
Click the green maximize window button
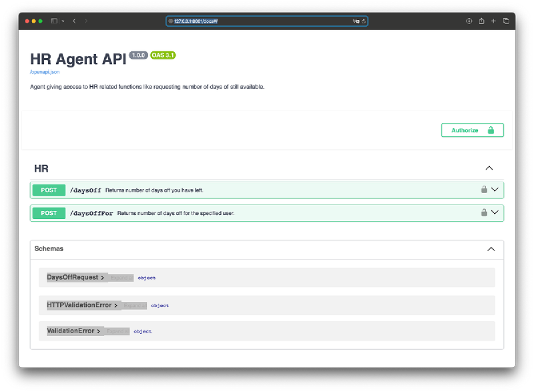pos(41,21)
